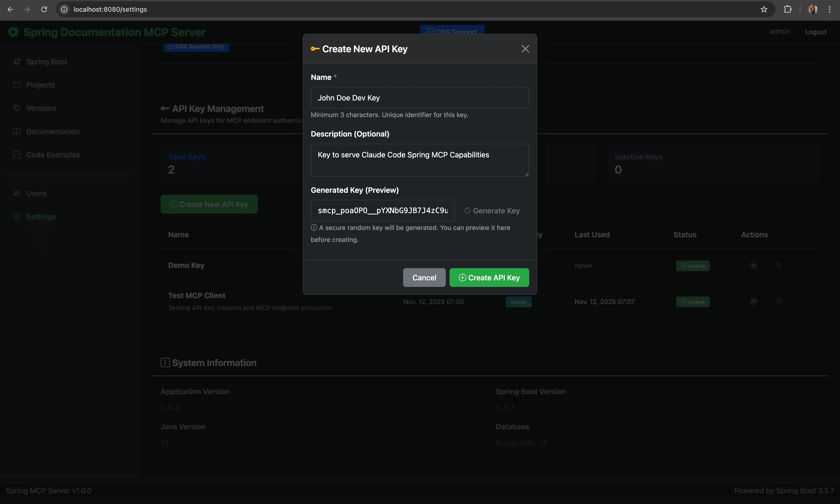Select the Versions tag icon

click(x=17, y=108)
